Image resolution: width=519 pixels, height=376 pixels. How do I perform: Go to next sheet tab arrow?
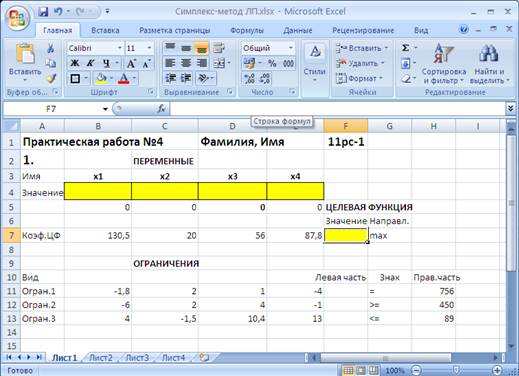click(x=29, y=357)
